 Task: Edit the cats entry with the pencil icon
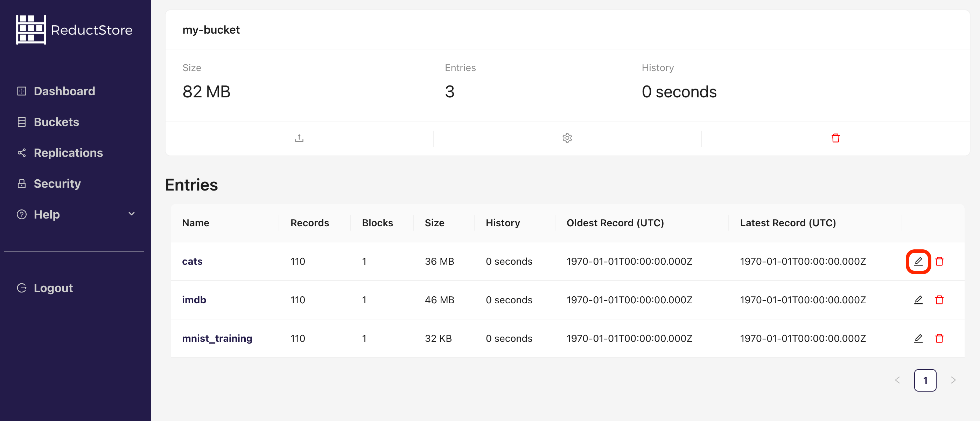pyautogui.click(x=918, y=262)
